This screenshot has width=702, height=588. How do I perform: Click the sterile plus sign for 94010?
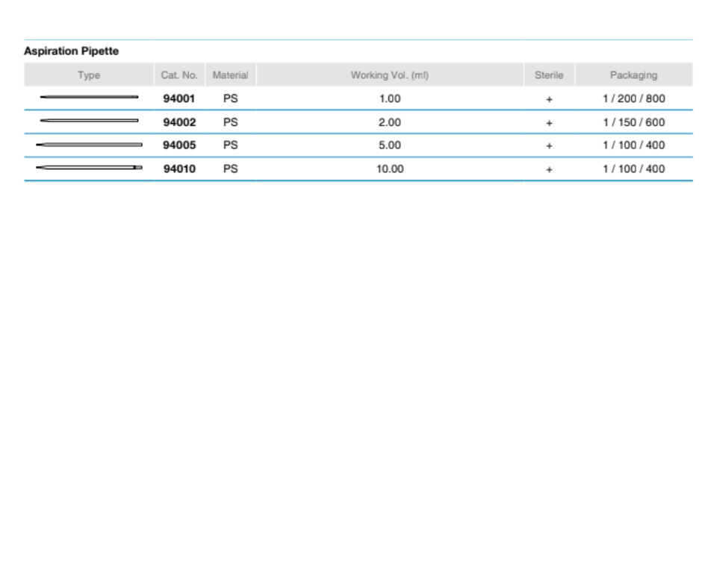[x=549, y=169]
